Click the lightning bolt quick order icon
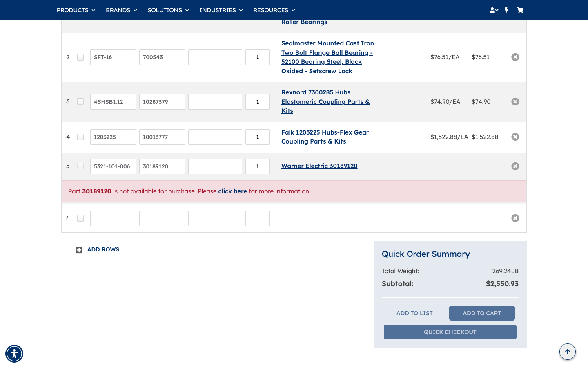Viewport: 588px width, 368px height. click(507, 10)
